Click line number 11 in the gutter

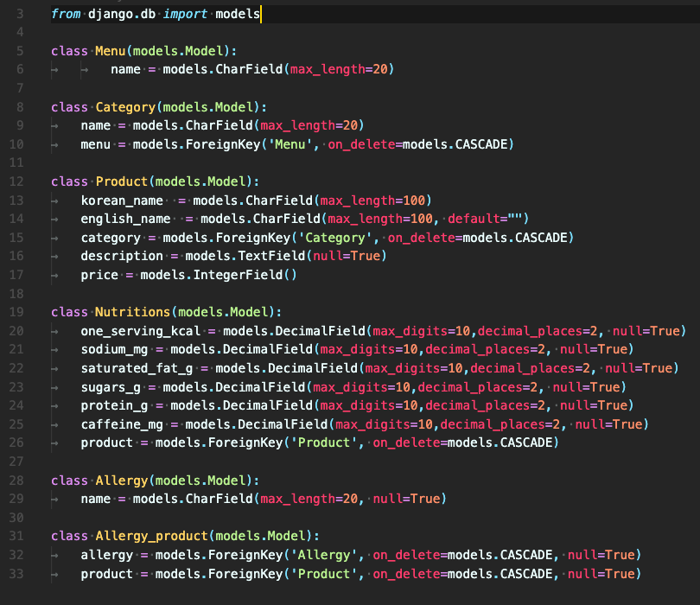coord(16,162)
